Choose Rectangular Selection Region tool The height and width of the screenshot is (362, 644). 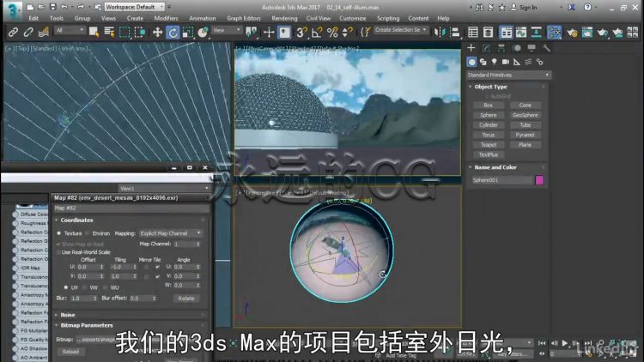(x=125, y=32)
